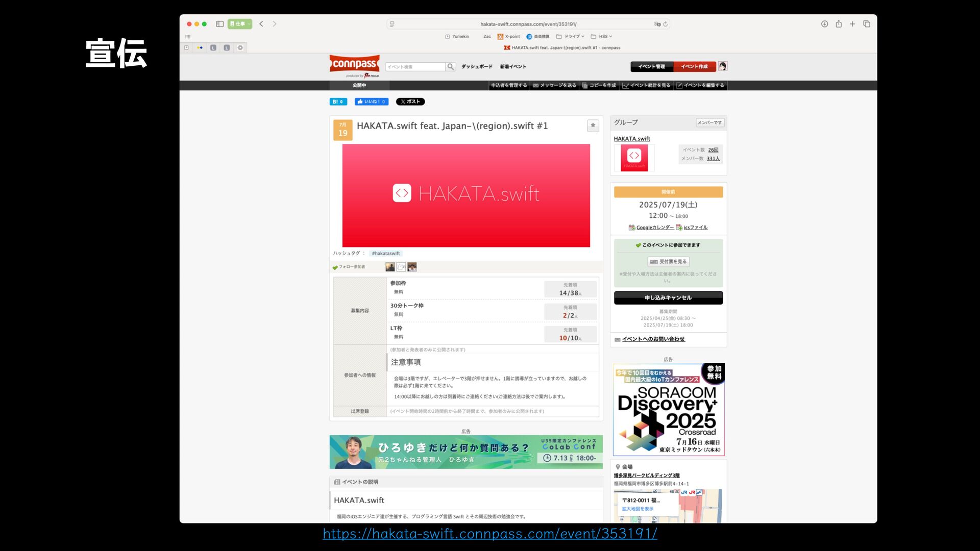This screenshot has width=980, height=551.
Task: Select the first pinned tab with clock icon
Action: point(186,48)
